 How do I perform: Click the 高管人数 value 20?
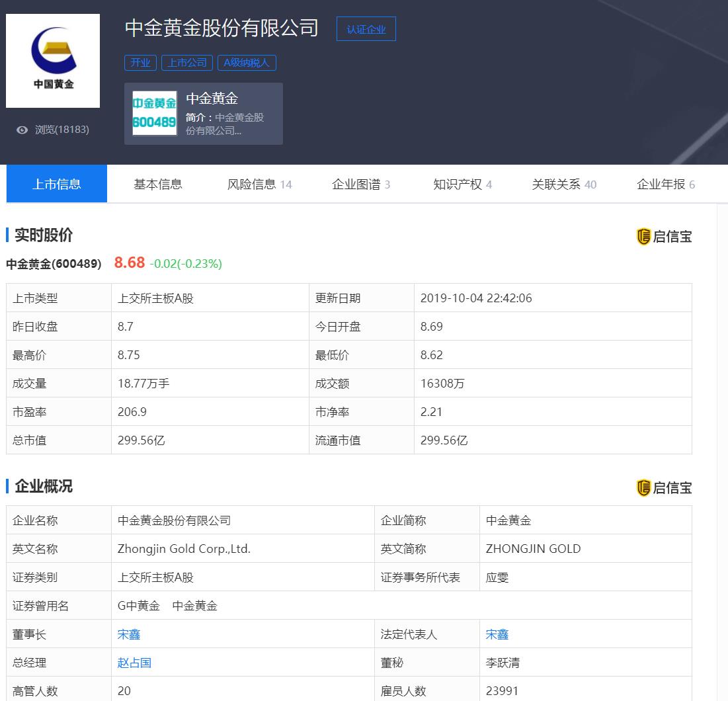coord(124,691)
